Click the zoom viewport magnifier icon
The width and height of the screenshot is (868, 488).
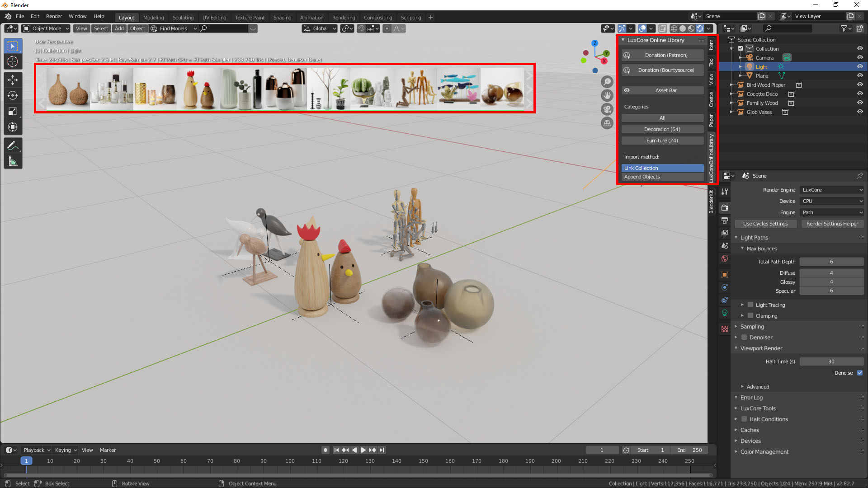tap(607, 82)
